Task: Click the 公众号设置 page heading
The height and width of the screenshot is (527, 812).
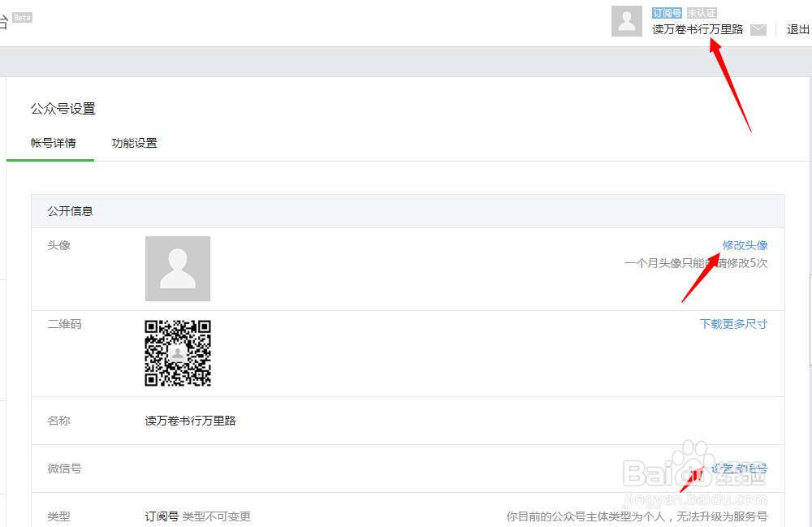Action: [x=63, y=108]
